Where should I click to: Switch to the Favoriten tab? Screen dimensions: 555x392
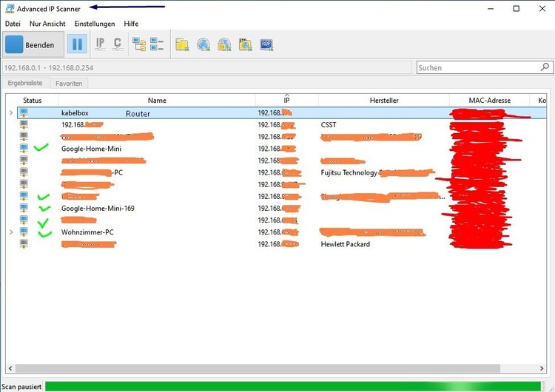(69, 84)
